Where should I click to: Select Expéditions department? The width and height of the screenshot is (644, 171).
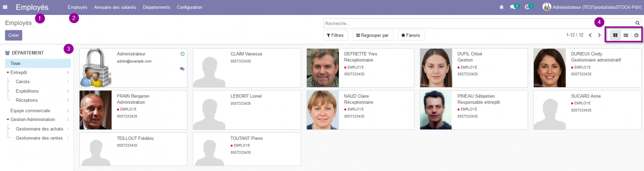point(27,91)
